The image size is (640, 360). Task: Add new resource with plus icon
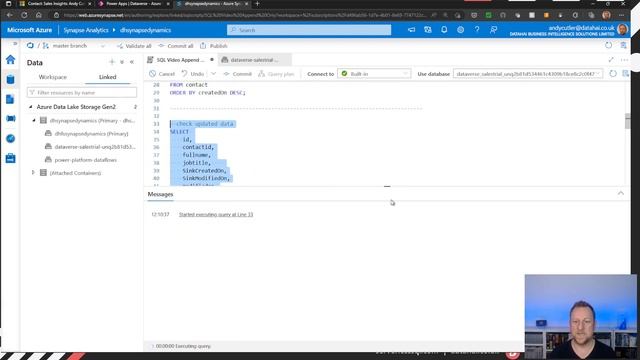(112, 62)
